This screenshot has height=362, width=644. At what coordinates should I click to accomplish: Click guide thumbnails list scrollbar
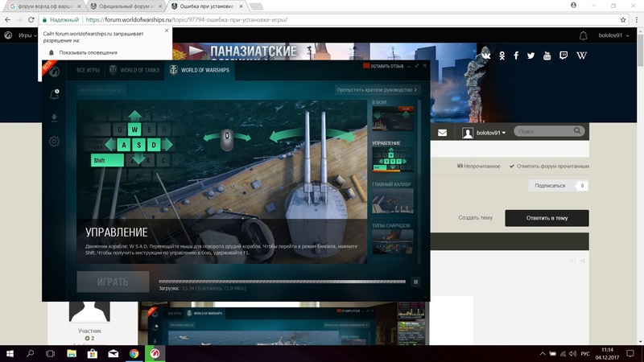coord(419,137)
